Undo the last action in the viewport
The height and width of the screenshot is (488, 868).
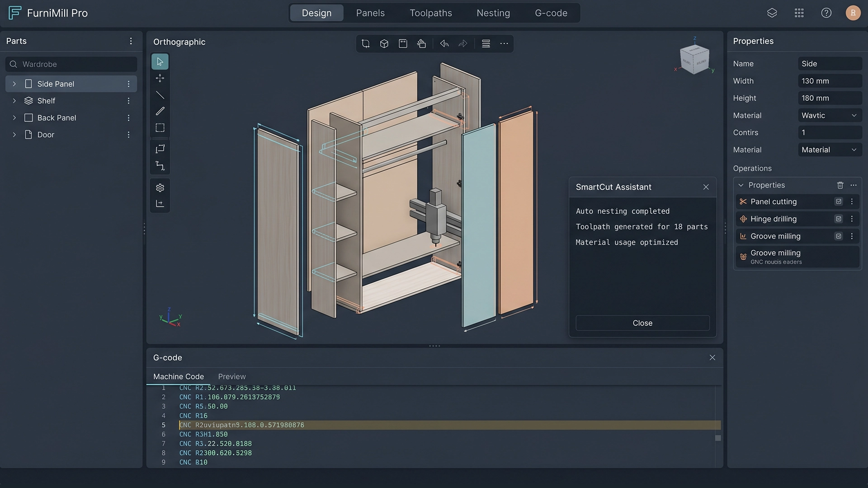[x=444, y=43]
